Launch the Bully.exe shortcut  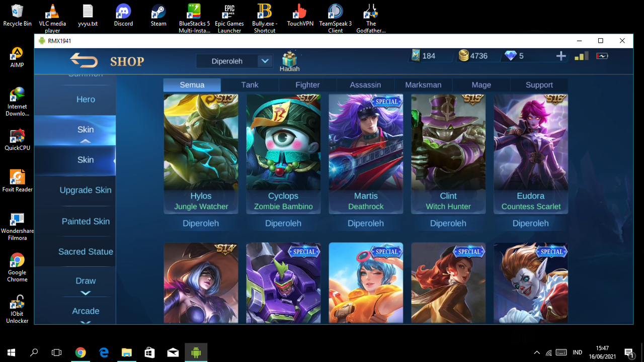265,18
